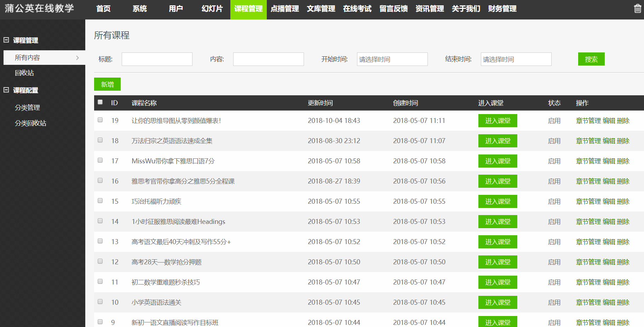
Task: Toggle the select-all checkbox in table header
Action: (x=100, y=102)
